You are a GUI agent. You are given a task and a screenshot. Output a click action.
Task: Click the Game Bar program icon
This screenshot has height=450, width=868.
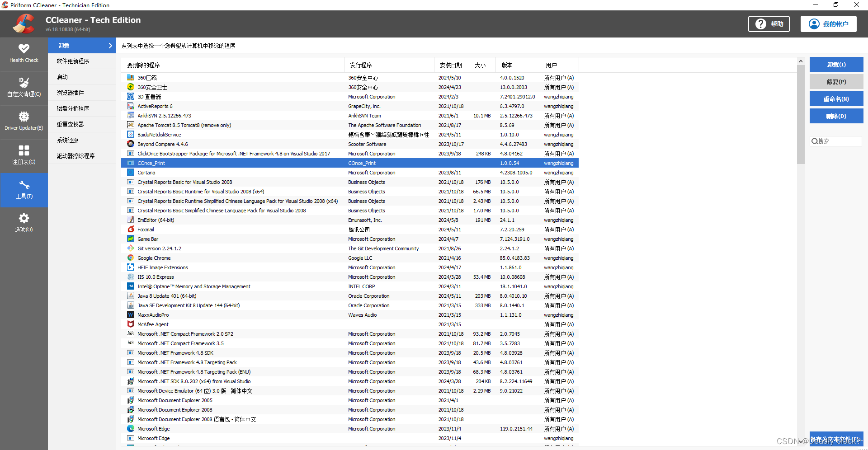(131, 239)
